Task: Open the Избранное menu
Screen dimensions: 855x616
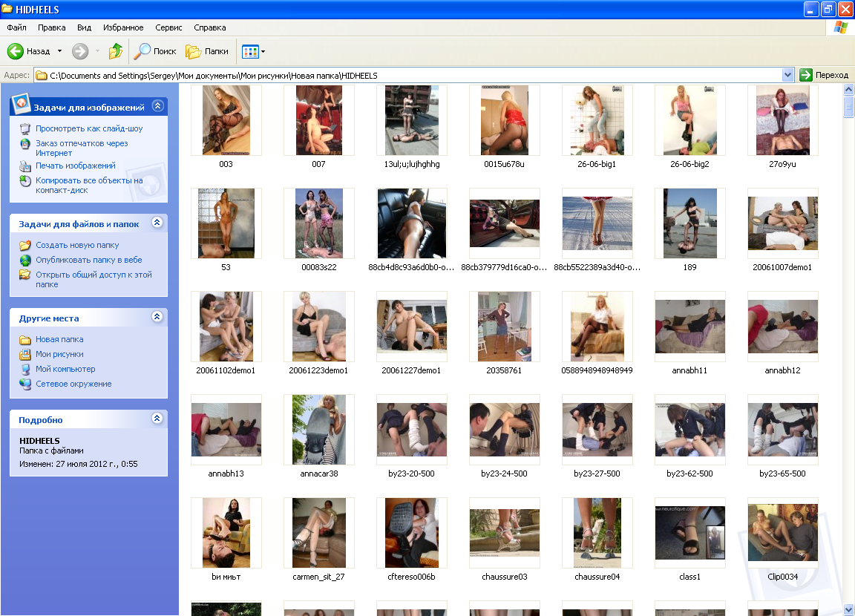Action: (123, 27)
